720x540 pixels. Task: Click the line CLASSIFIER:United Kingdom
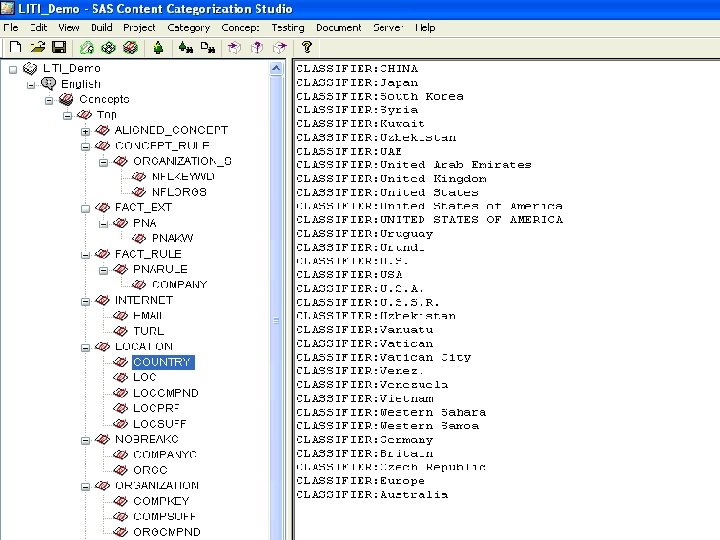click(x=391, y=178)
